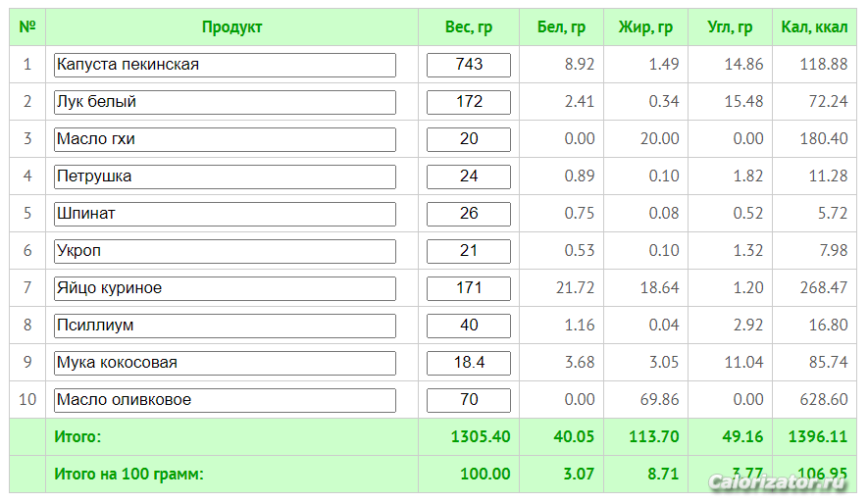868x503 pixels.
Task: Click the weight field showing 743
Action: tap(468, 65)
